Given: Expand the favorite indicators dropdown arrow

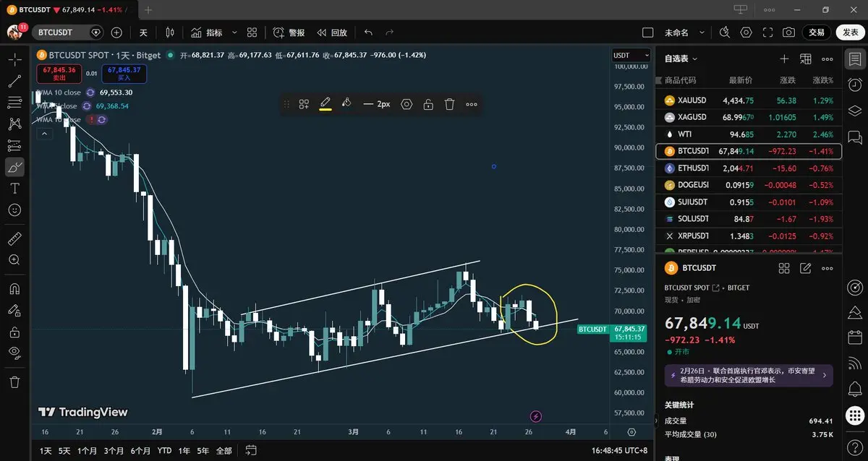Looking at the screenshot, I should (x=234, y=33).
